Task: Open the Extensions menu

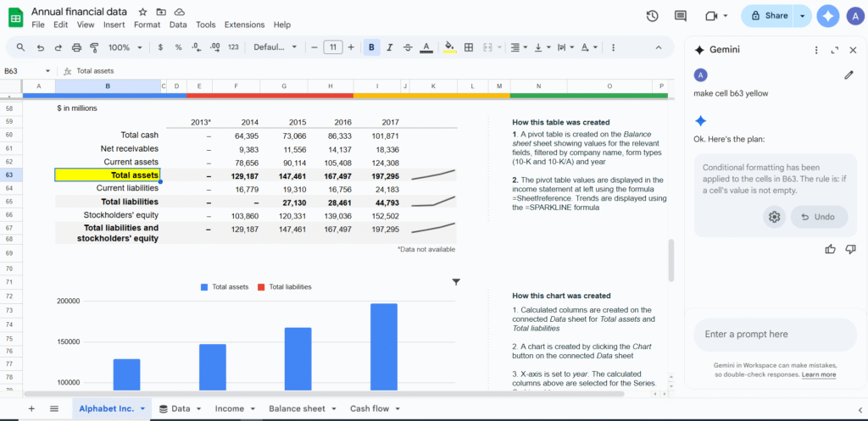Action: (x=244, y=25)
